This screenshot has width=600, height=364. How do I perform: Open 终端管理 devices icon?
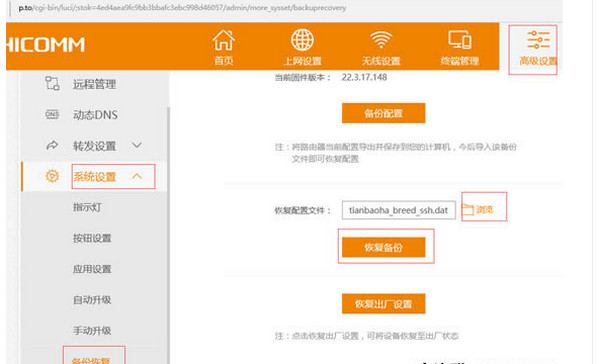(x=460, y=39)
